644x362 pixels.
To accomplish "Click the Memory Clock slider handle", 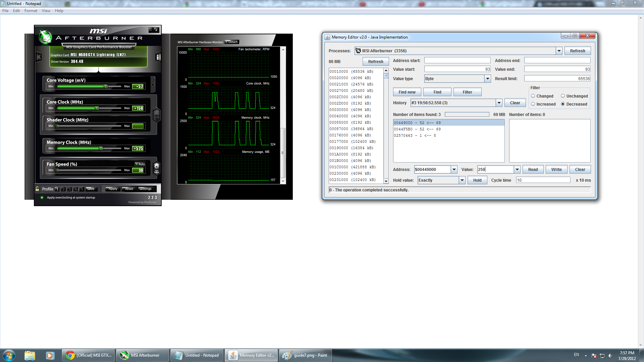I will pos(101,148).
